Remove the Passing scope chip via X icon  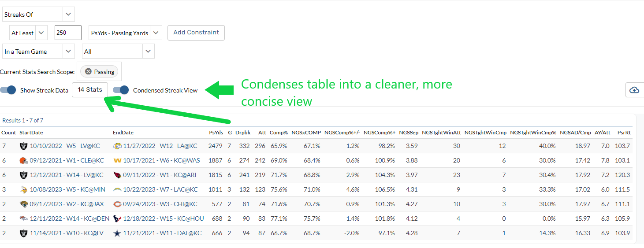click(x=89, y=71)
